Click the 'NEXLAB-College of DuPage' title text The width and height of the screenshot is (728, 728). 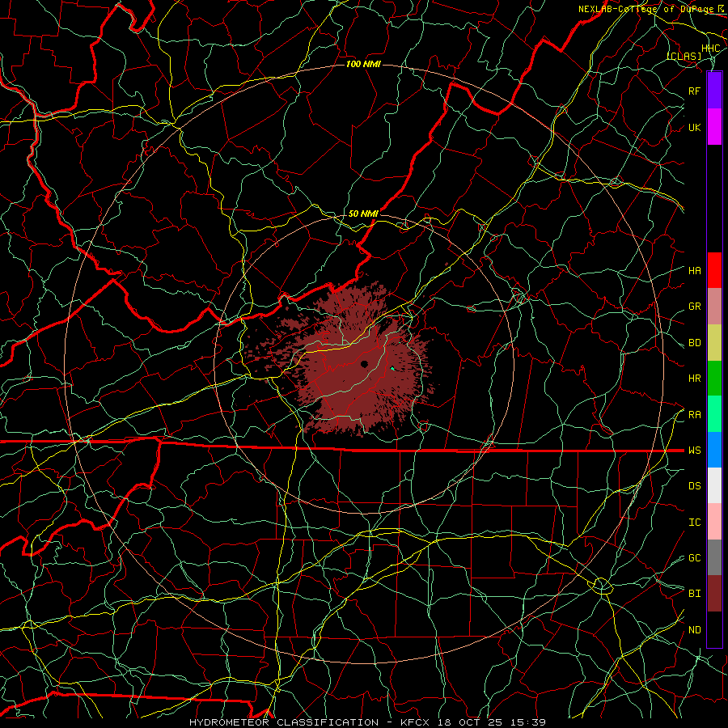coord(647,9)
